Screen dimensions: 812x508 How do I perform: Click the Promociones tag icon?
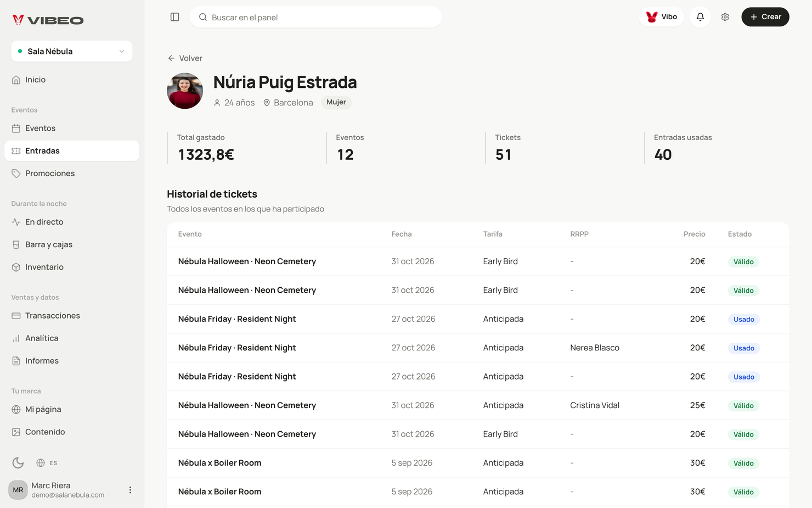(16, 174)
